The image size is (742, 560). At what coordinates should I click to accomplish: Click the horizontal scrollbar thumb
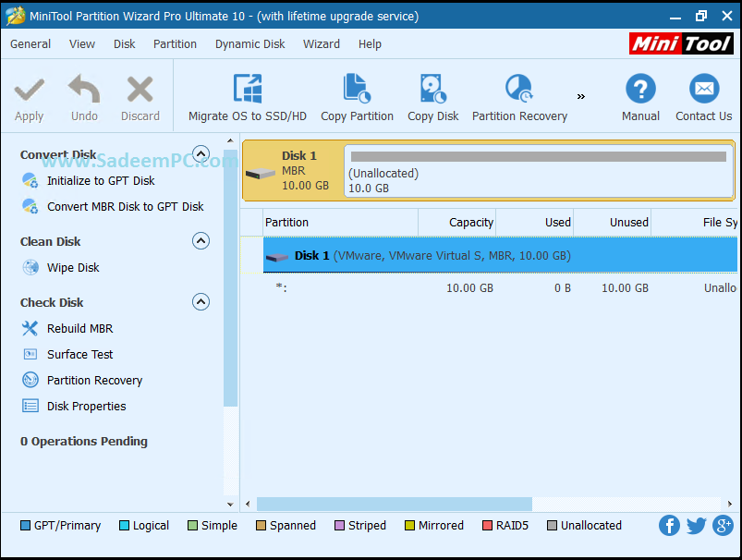click(x=395, y=505)
